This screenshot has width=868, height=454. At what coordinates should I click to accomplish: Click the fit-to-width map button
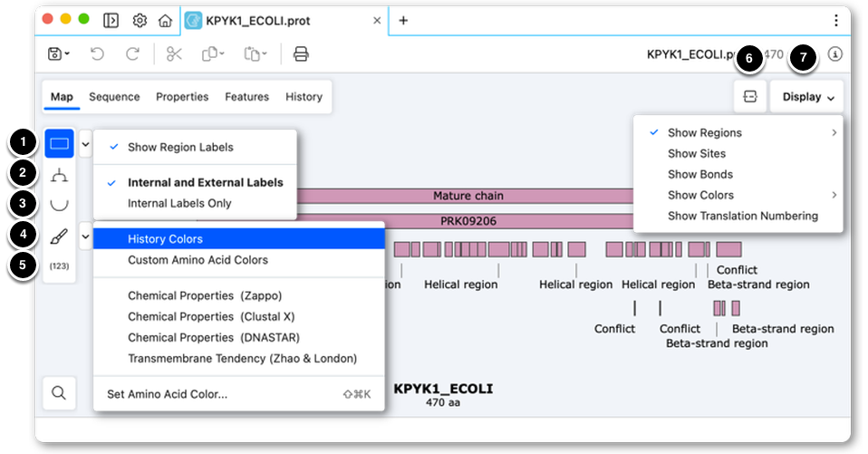click(750, 96)
